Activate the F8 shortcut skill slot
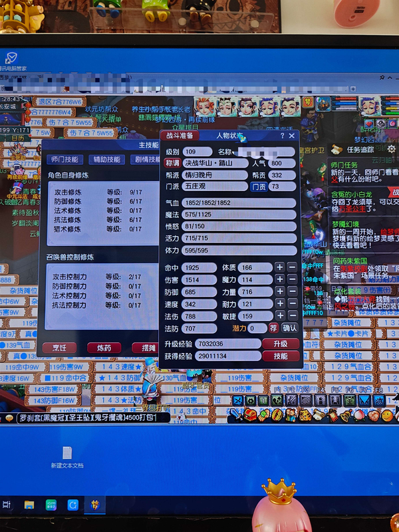This screenshot has height=532, width=399. tap(379, 400)
